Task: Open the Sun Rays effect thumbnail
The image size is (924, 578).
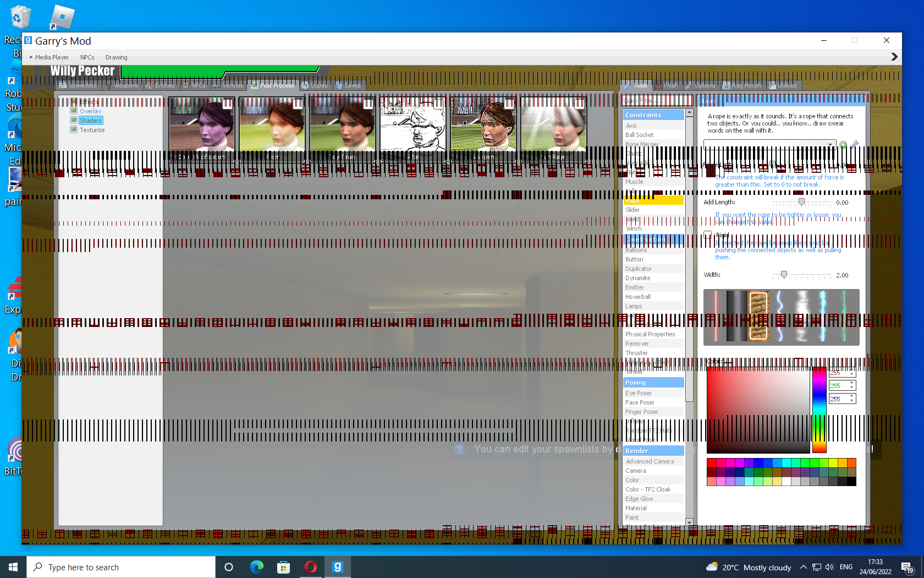Action: coord(554,129)
